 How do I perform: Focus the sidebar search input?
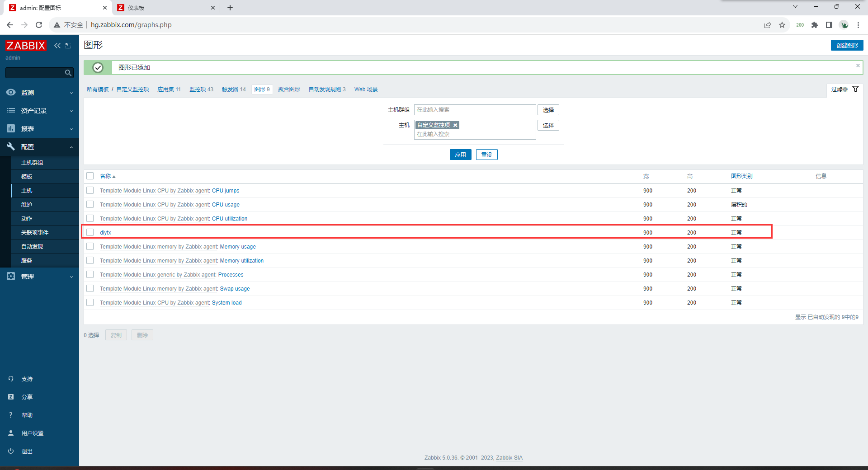[34, 73]
